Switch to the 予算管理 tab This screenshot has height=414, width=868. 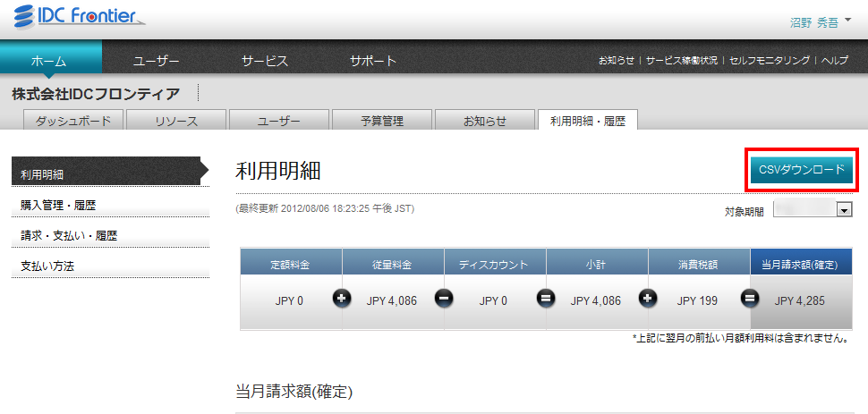click(x=382, y=120)
